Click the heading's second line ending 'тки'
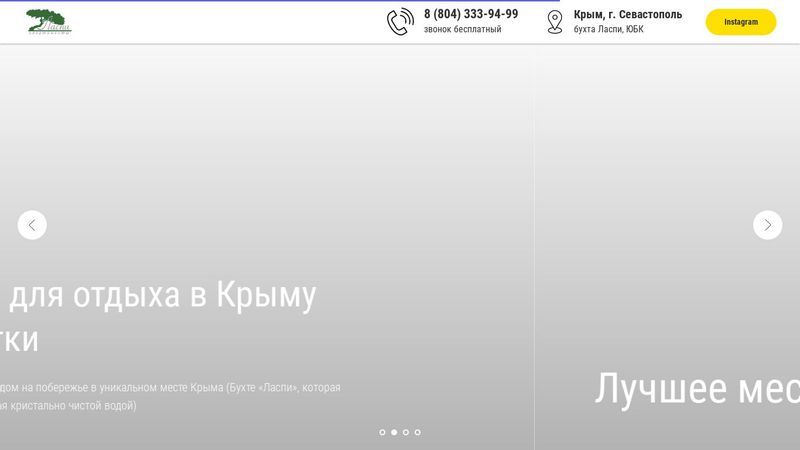The width and height of the screenshot is (800, 450). (19, 339)
